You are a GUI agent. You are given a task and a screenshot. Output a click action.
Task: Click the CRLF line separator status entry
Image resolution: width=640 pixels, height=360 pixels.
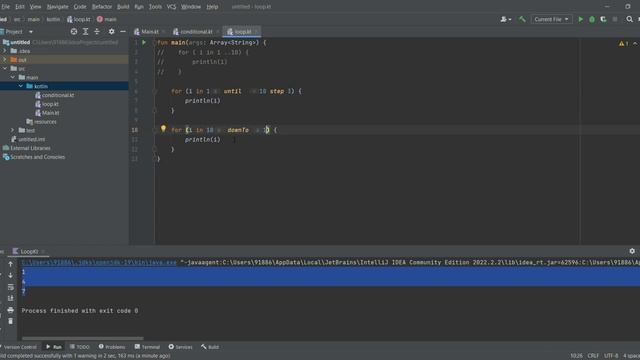point(593,356)
